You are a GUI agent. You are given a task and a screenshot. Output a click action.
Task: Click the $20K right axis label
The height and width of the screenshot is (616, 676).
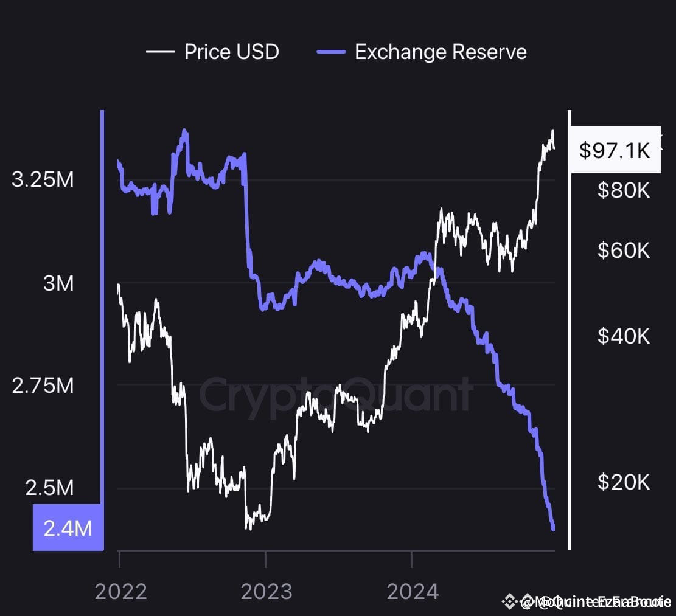[624, 482]
